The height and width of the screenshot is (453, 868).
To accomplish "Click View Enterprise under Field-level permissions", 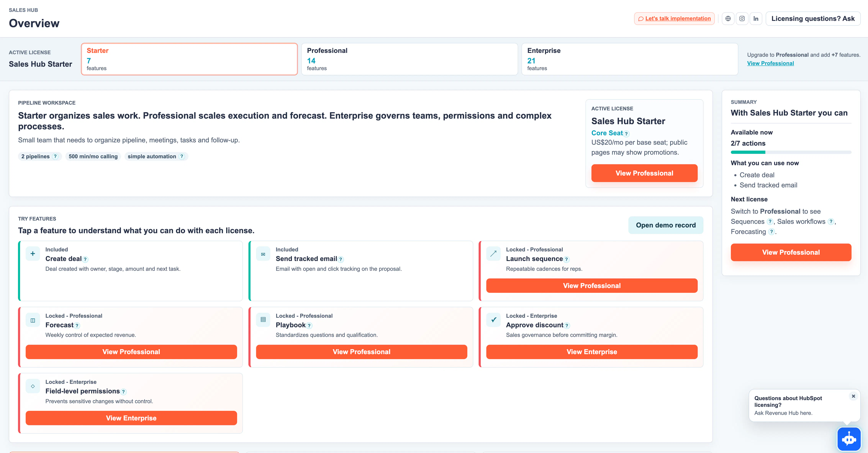I will pos(131,418).
